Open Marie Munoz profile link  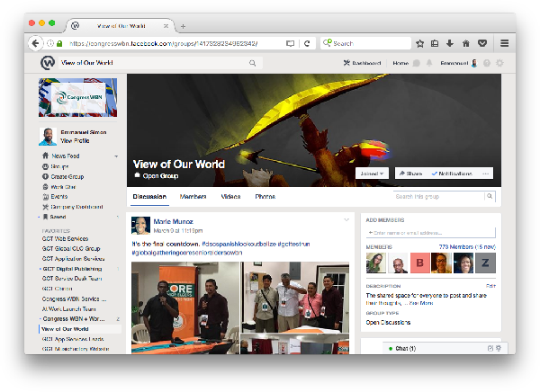(174, 220)
